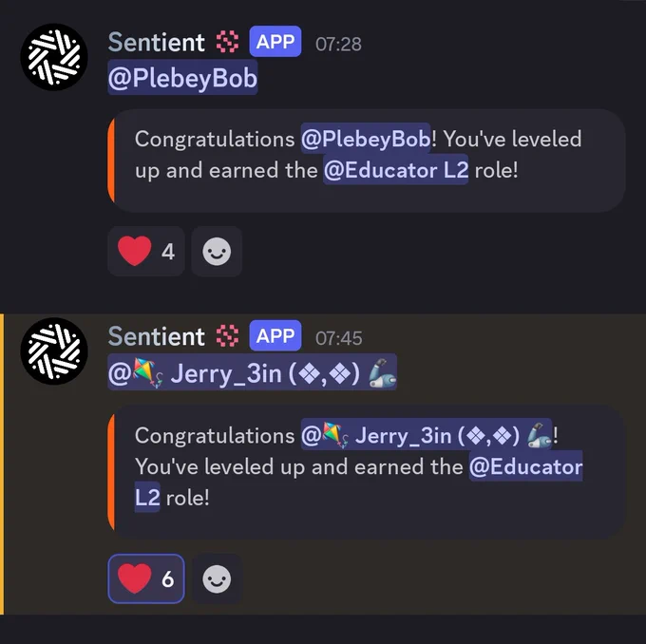Click Sentient's avatar on the 07:28 message
The width and height of the screenshot is (646, 644).
[54, 57]
